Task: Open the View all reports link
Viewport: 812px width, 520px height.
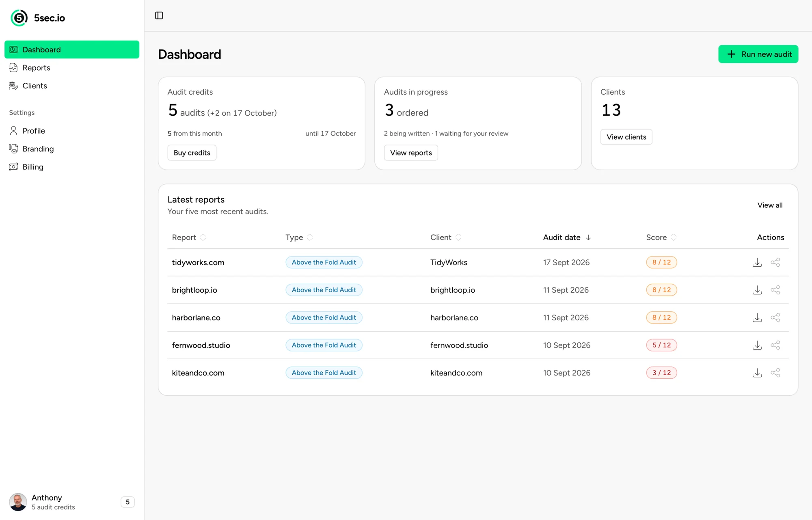Action: coord(770,205)
